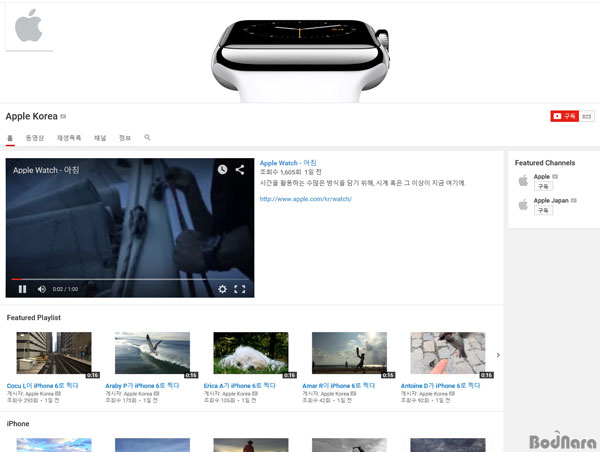Open the Apple channel name link
This screenshot has width=600, height=452.
[x=542, y=176]
